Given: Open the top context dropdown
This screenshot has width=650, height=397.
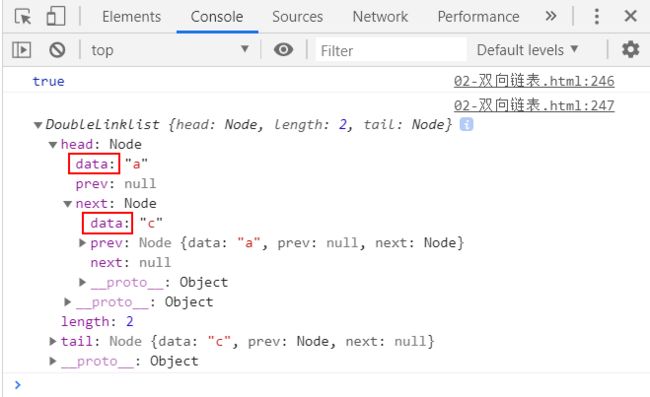Looking at the screenshot, I should coord(170,50).
